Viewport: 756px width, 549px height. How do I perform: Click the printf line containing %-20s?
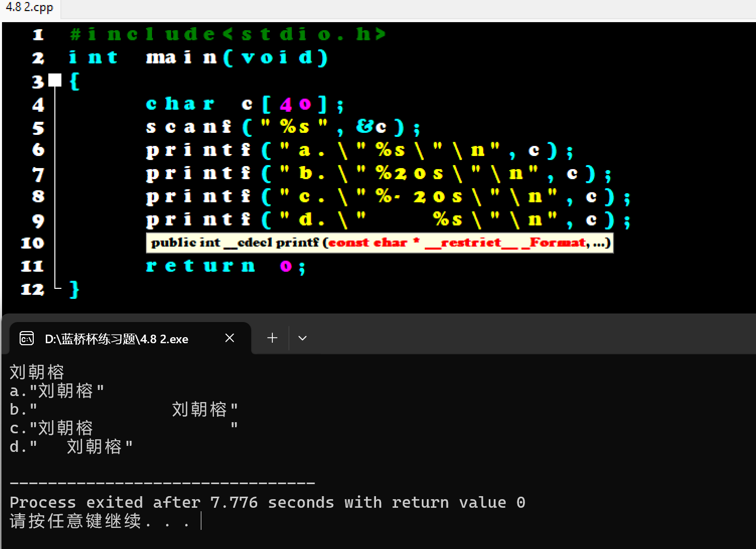388,197
